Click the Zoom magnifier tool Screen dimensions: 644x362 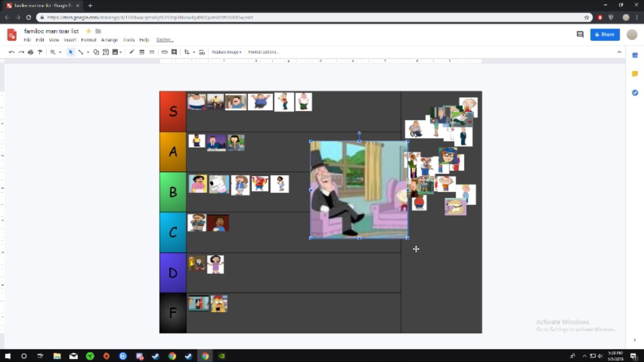click(x=53, y=52)
